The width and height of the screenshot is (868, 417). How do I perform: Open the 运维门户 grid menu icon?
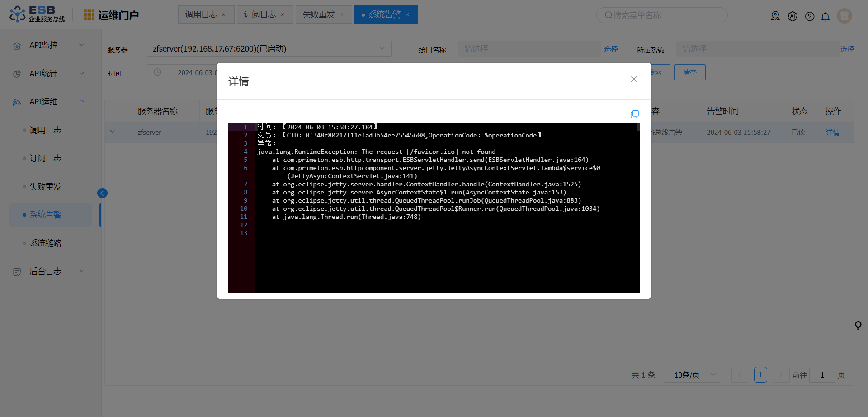tap(89, 15)
